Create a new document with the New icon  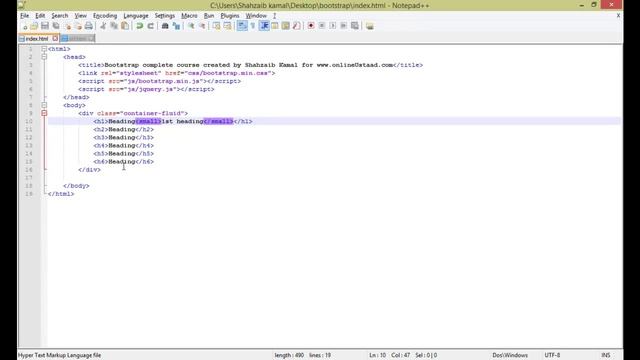pyautogui.click(x=25, y=26)
